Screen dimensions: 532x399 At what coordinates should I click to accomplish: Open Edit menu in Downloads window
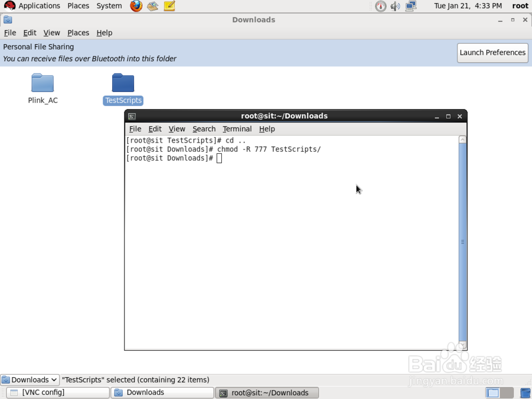pos(29,33)
